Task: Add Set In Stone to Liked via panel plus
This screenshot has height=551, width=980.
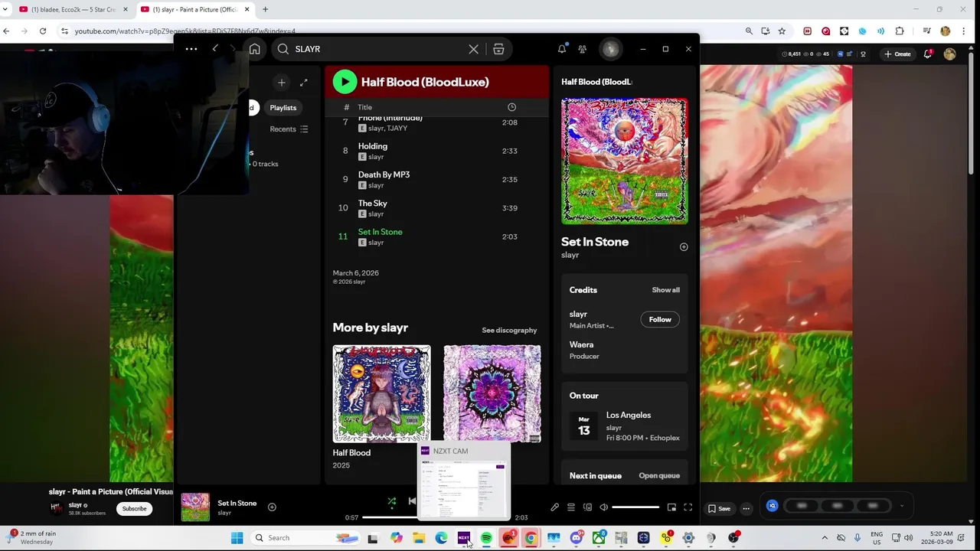Action: tap(684, 247)
